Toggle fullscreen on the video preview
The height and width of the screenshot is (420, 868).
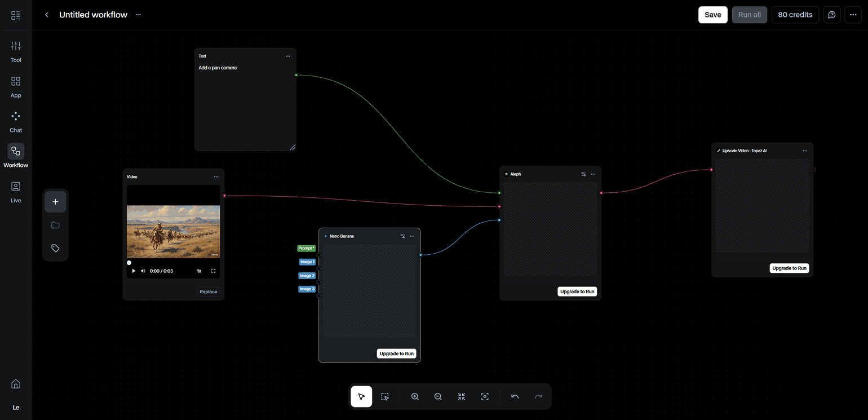[x=214, y=271]
